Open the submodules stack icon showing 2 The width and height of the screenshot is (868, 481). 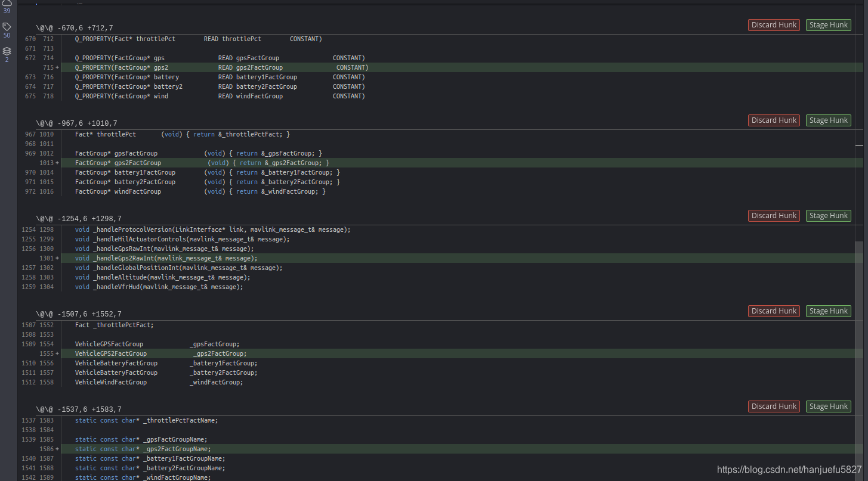pos(7,51)
